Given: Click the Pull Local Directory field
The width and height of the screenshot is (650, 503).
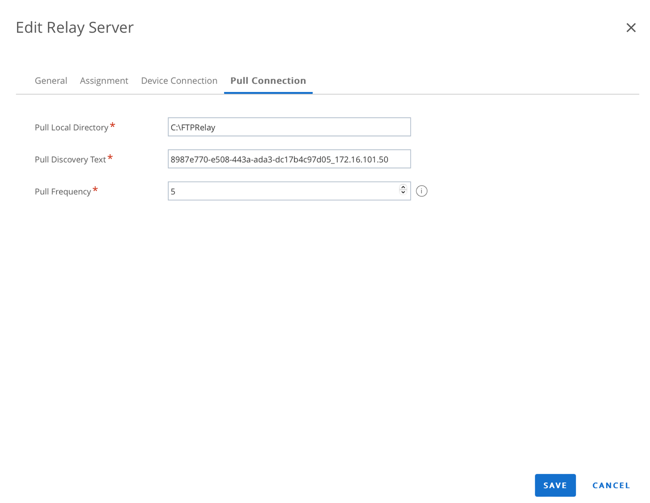Looking at the screenshot, I should [x=289, y=127].
